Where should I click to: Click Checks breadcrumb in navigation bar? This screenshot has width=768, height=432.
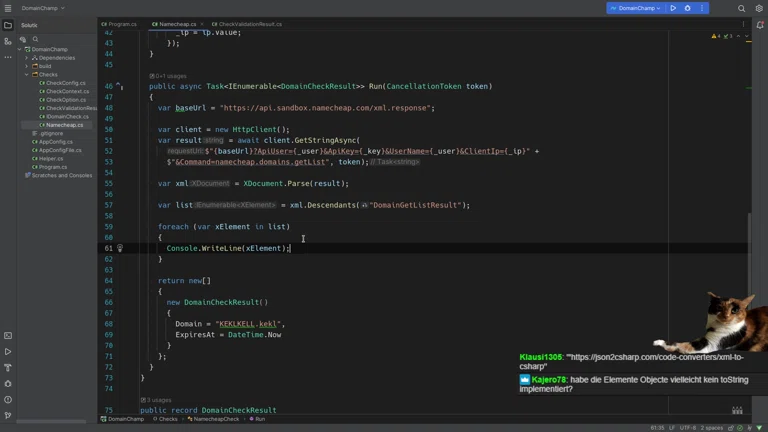point(166,419)
